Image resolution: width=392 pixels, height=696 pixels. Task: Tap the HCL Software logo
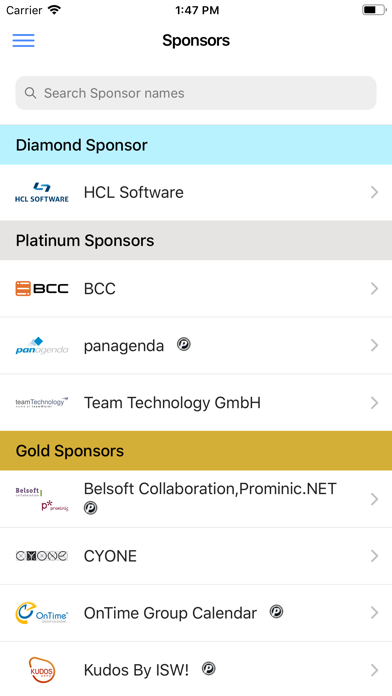(42, 192)
